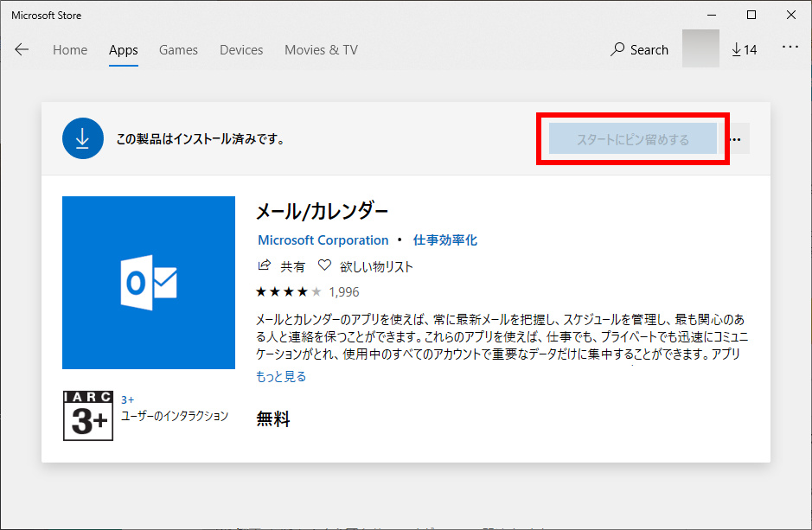The height and width of the screenshot is (530, 812).
Task: Minimize the Microsoft Store window
Action: (x=712, y=15)
